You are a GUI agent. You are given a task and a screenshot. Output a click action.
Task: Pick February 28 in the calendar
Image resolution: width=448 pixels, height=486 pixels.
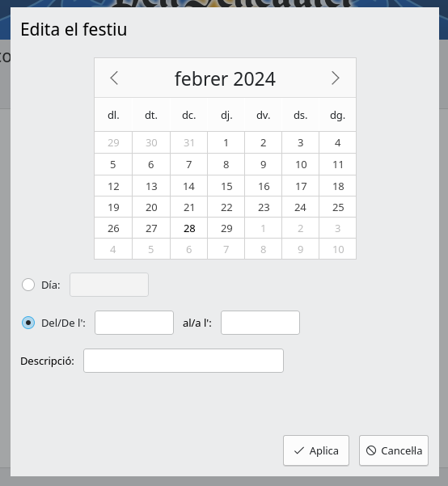pos(188,228)
